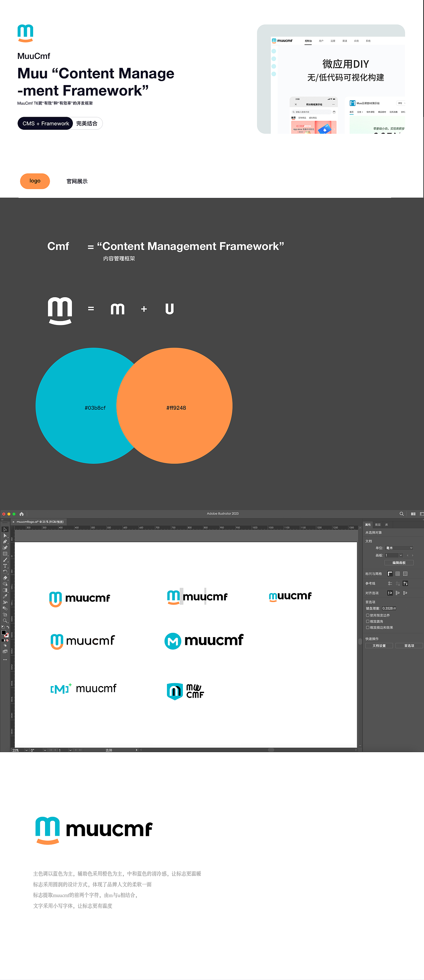Toggle show guides icon in 参考线
This screenshot has width=424, height=980.
[x=390, y=583]
